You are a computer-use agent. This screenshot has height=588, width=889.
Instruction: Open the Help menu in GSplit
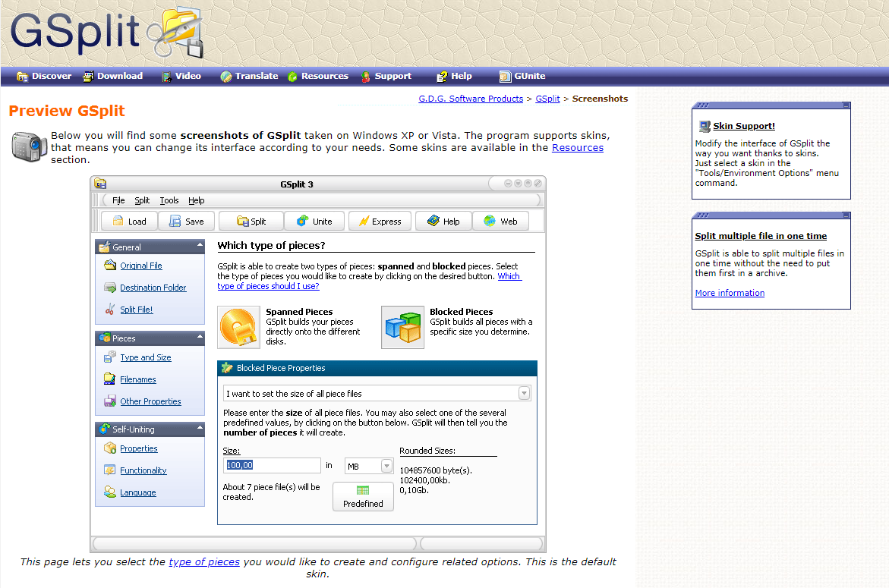[x=196, y=200]
